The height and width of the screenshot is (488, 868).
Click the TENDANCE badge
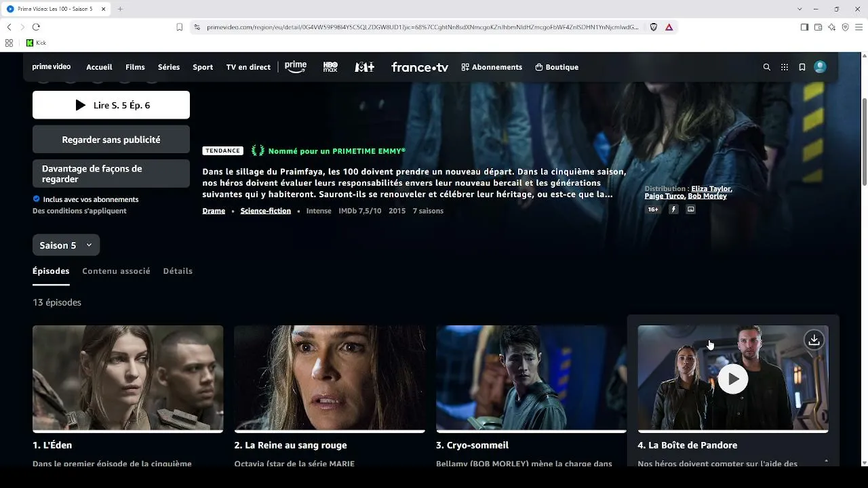pyautogui.click(x=222, y=151)
